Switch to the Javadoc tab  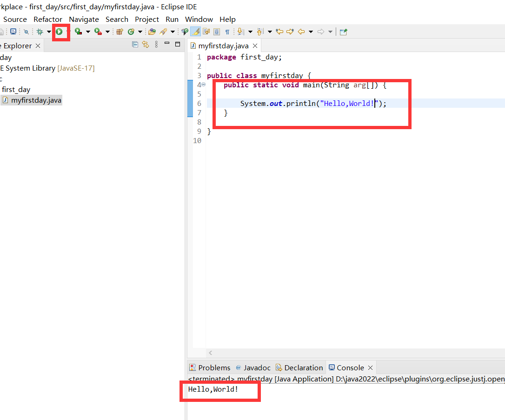tap(253, 367)
